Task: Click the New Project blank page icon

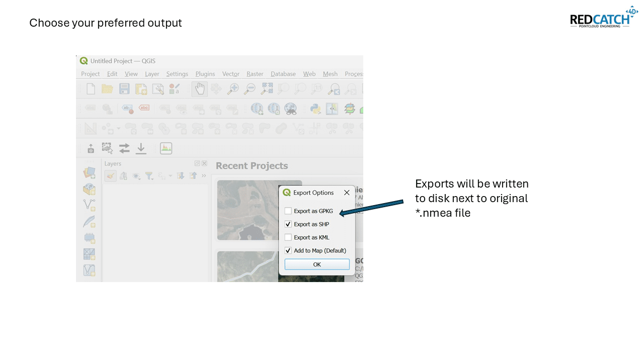Action: tap(91, 89)
